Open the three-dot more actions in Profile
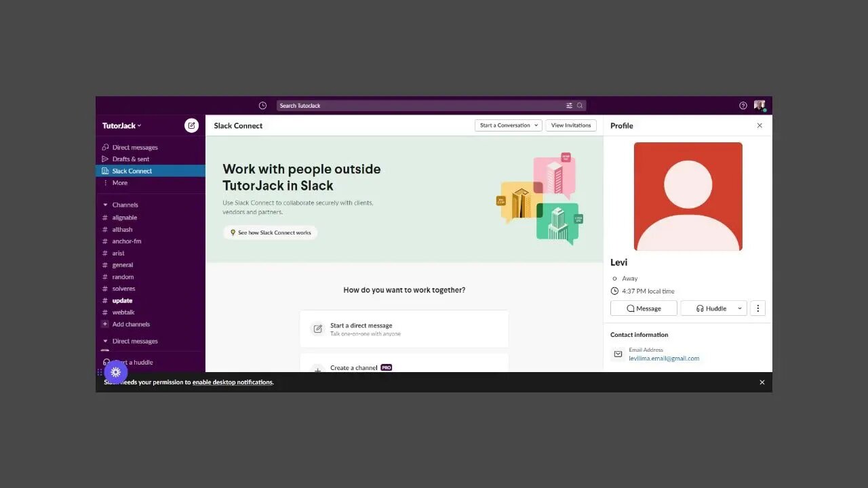 coord(758,308)
